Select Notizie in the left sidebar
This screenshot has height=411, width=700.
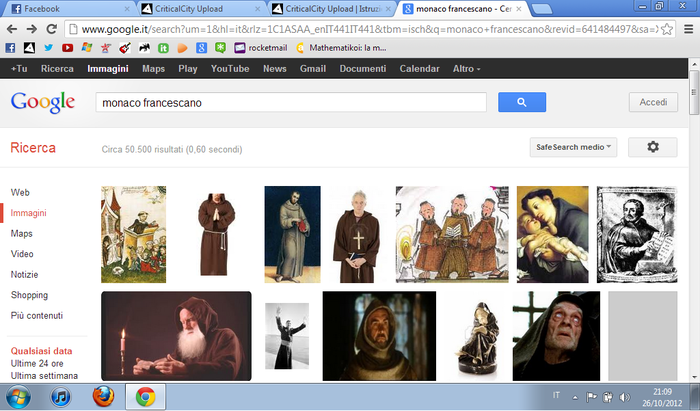click(x=24, y=274)
